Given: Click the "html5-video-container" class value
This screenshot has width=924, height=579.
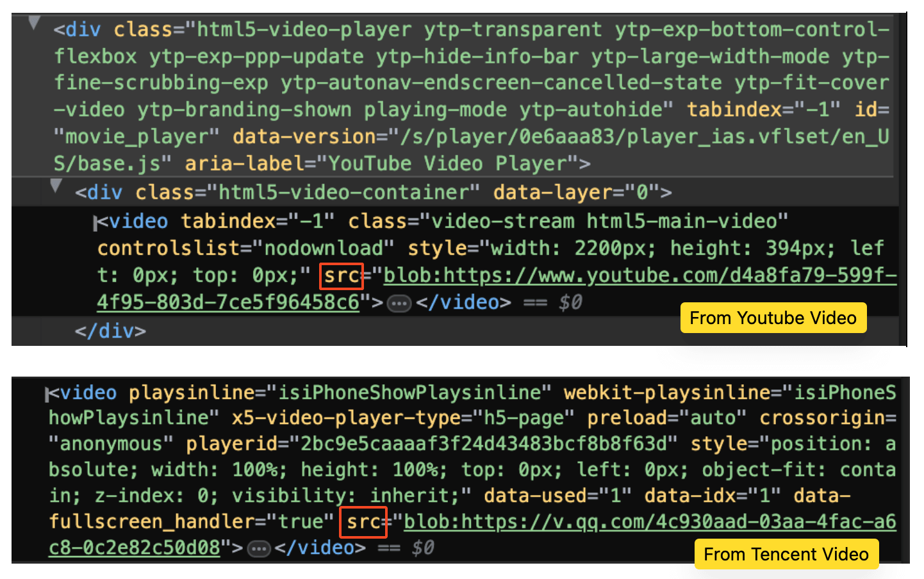Looking at the screenshot, I should click(343, 192).
